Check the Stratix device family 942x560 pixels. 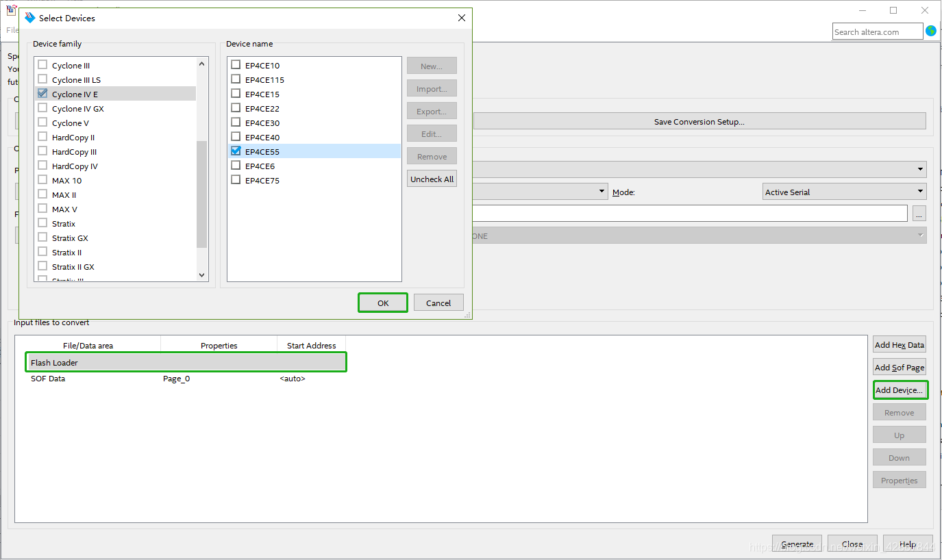[42, 223]
